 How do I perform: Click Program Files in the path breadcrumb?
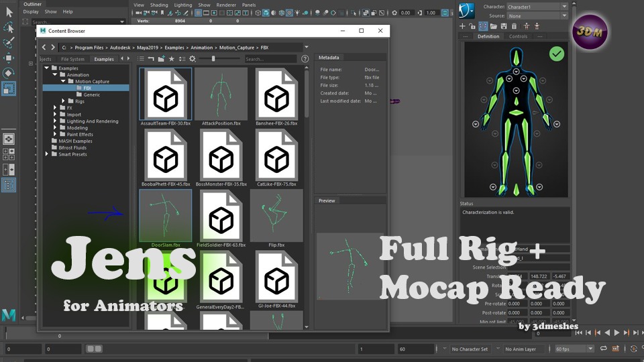89,48
